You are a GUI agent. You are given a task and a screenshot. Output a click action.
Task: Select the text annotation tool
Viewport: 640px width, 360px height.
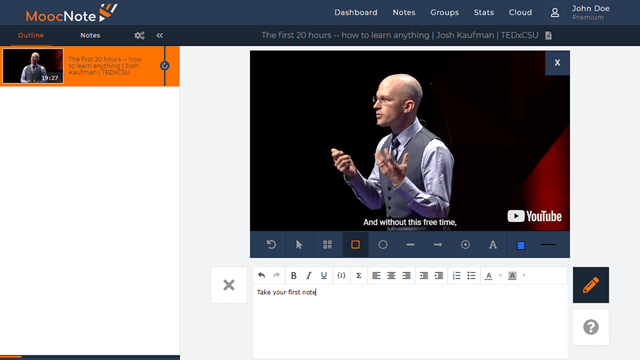[x=493, y=244]
